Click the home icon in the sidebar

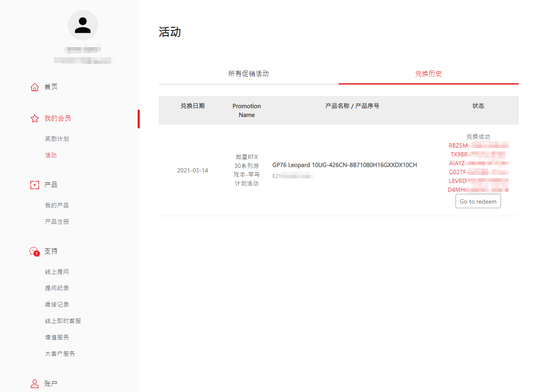pyautogui.click(x=35, y=87)
